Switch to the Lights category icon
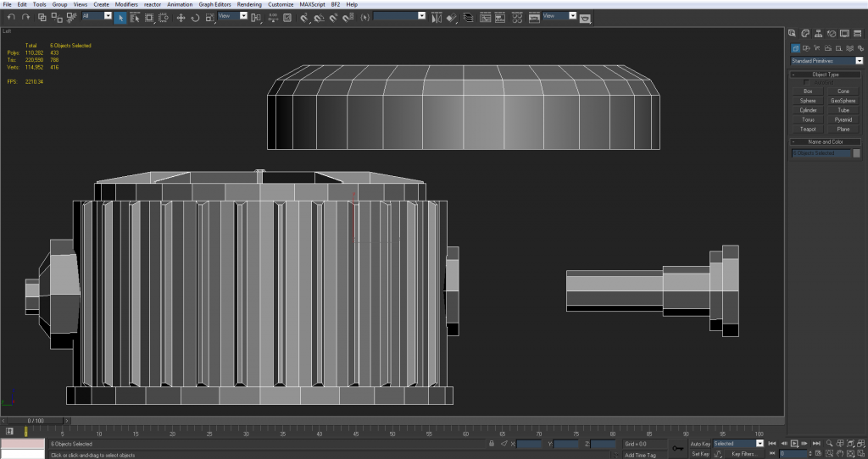 pos(815,48)
